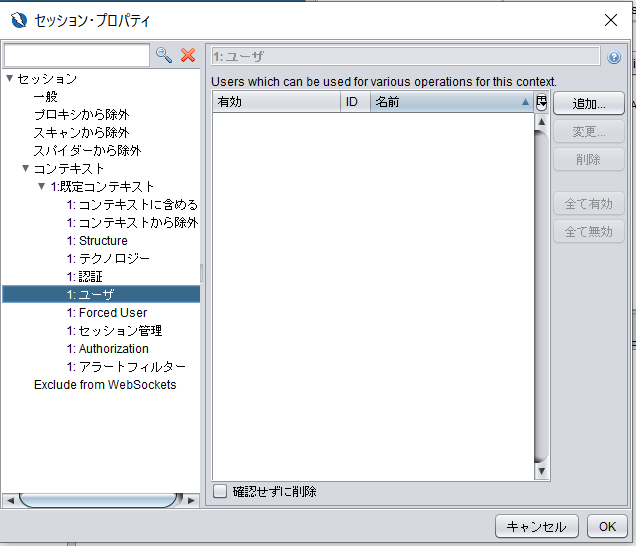Sort table by 名前 column header
636x546 pixels.
[x=451, y=102]
